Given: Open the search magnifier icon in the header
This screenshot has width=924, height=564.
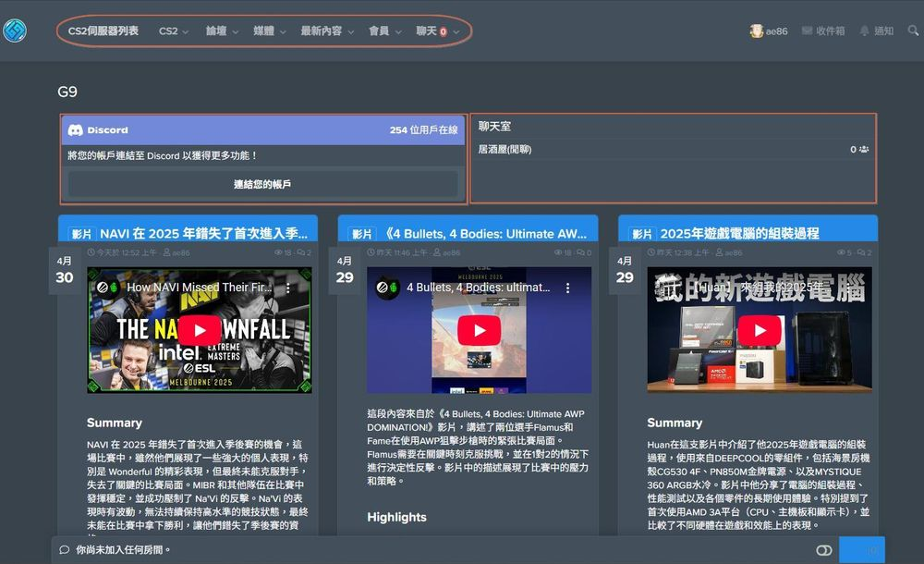Looking at the screenshot, I should [x=913, y=31].
